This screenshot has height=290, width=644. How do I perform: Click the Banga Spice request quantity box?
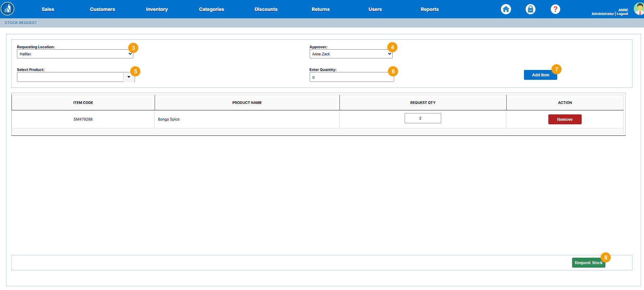click(x=423, y=118)
